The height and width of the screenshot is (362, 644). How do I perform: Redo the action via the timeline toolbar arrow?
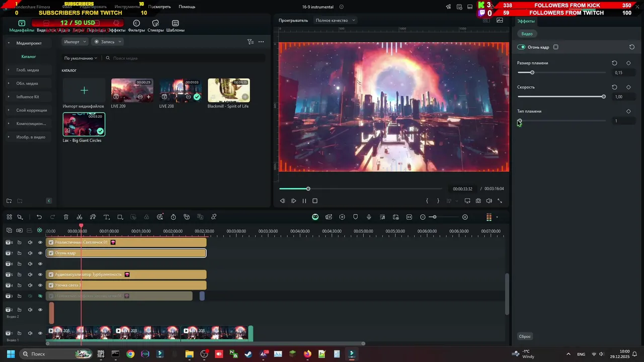[53, 217]
